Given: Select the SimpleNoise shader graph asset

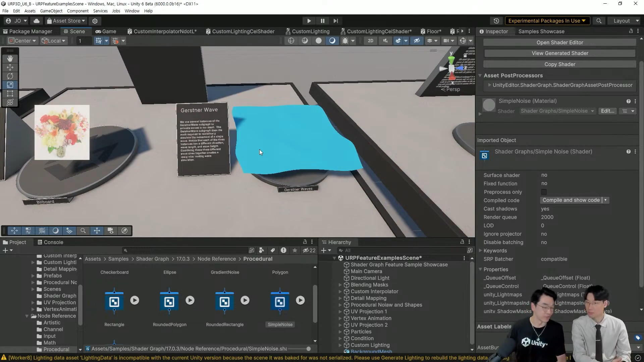Looking at the screenshot, I should [280, 302].
